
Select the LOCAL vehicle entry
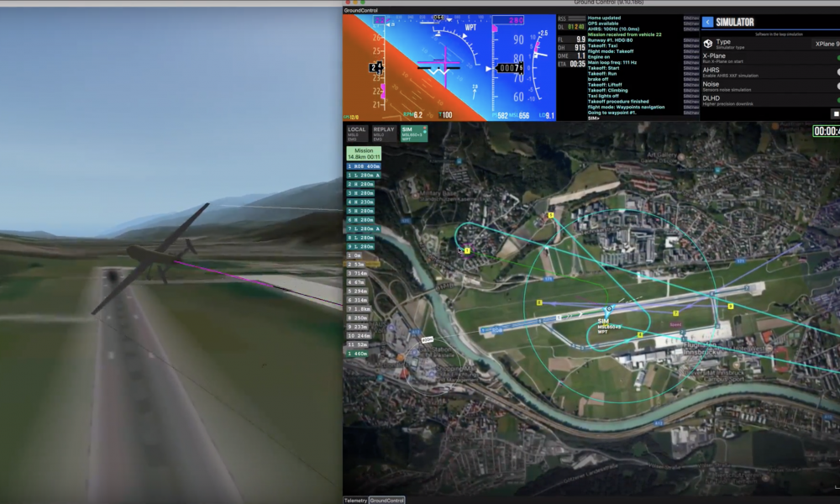click(x=357, y=133)
